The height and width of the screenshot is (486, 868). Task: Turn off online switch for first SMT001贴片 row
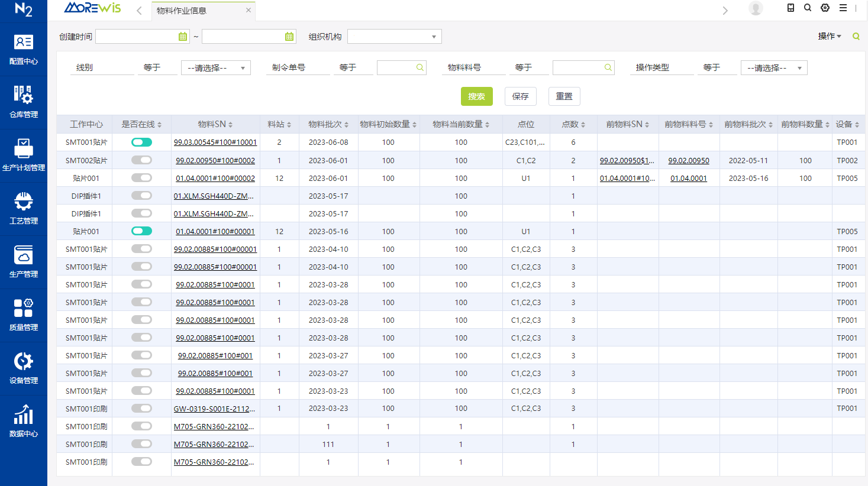(141, 142)
